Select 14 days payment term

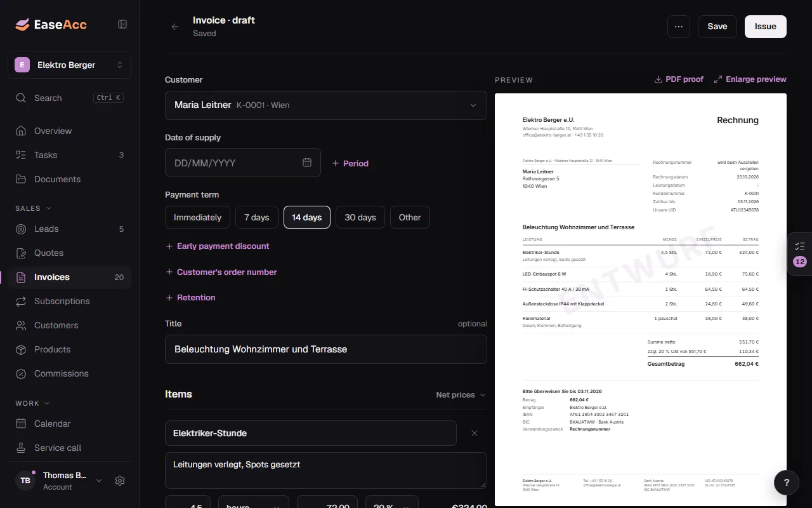[x=307, y=217]
